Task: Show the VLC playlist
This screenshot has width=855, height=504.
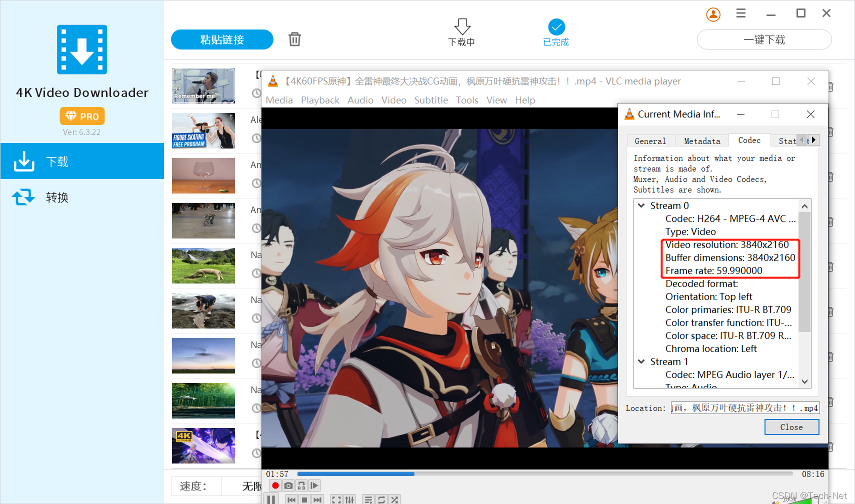Action: (368, 499)
